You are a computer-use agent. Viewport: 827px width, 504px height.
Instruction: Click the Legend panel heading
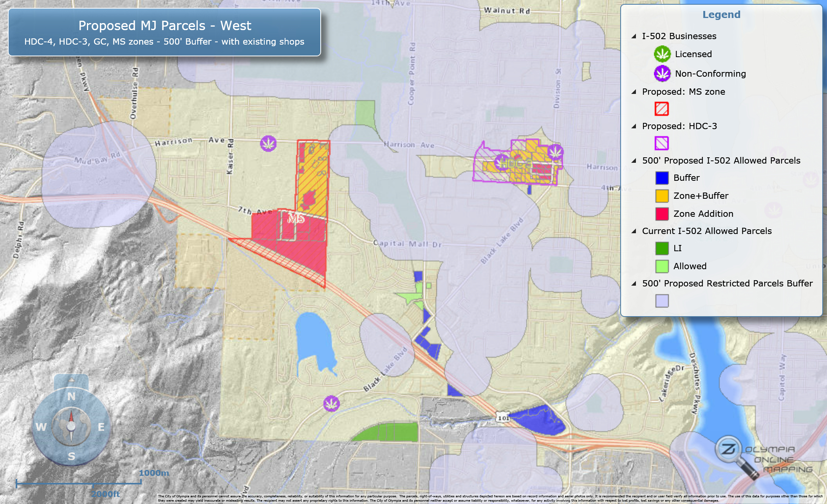click(721, 14)
